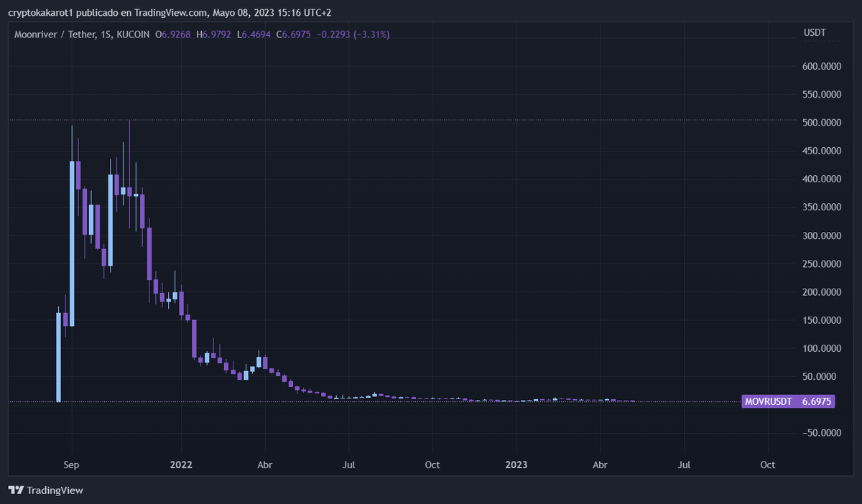Click the open value O6.9268
The image size is (862, 504).
(x=173, y=34)
